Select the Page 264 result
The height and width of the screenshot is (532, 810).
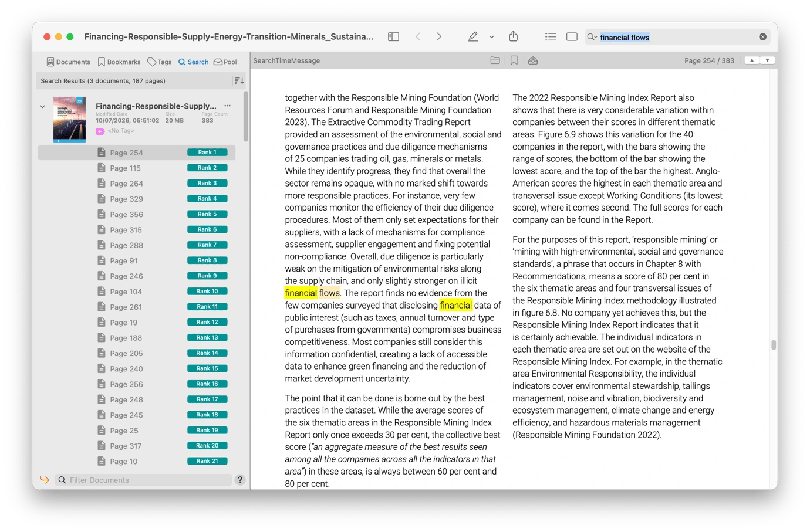point(137,184)
